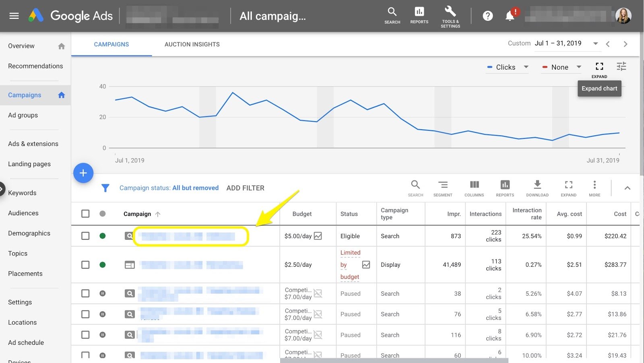Click ADD FILTER
Screen dimensions: 644x363
(245, 188)
